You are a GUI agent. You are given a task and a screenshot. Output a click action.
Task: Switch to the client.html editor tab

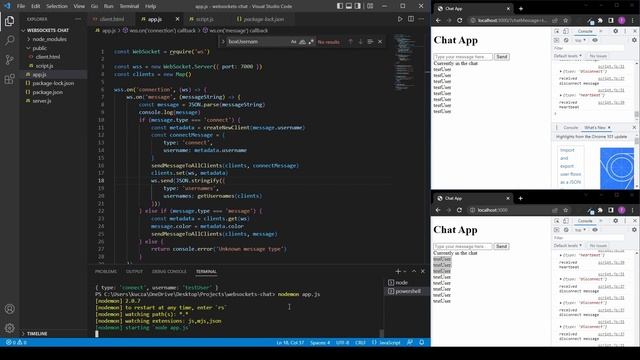pyautogui.click(x=111, y=19)
